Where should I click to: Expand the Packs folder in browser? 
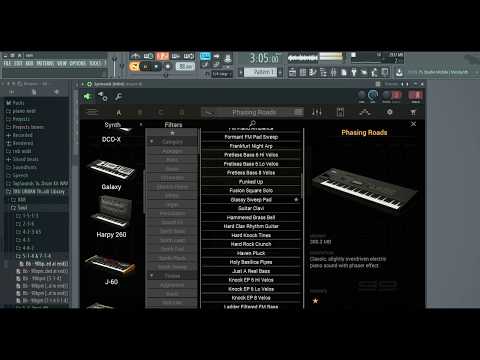[15, 103]
